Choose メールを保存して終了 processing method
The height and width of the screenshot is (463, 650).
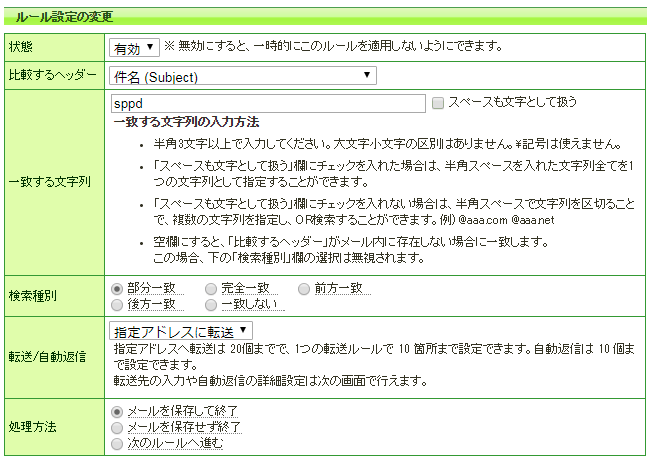[118, 411]
